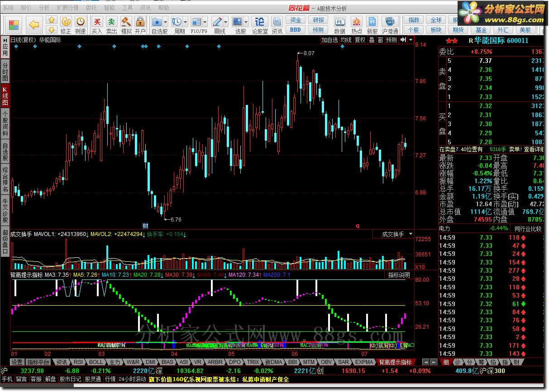Click the 指数 button

414,20
